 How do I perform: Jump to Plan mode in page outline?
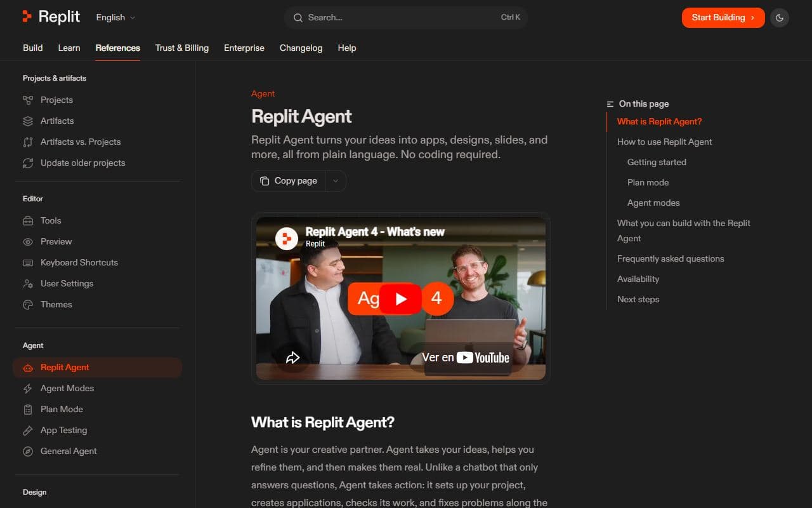point(648,182)
